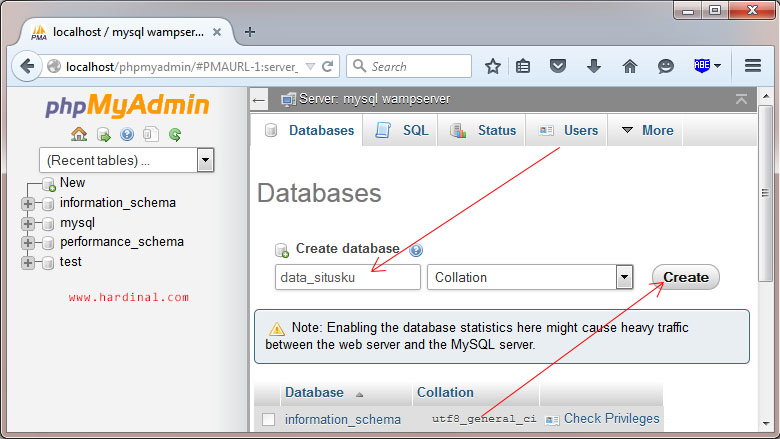The image size is (780, 439).
Task: Click Server: mysql wampserver breadcrumb
Action: 374,99
